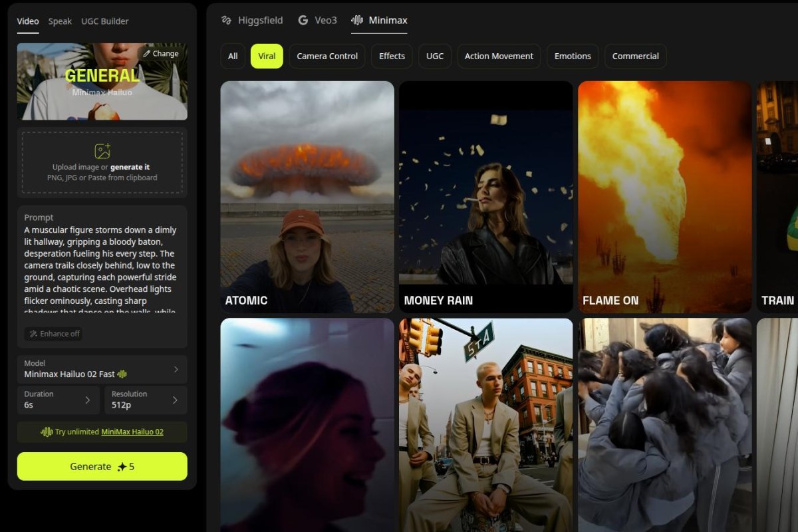
Task: Click the waveform icon beside Try unlimited
Action: tap(47, 432)
